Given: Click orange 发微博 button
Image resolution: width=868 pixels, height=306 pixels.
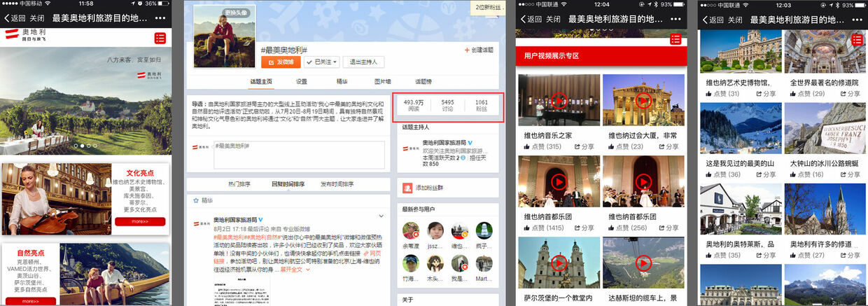Looking at the screenshot, I should pyautogui.click(x=281, y=62).
